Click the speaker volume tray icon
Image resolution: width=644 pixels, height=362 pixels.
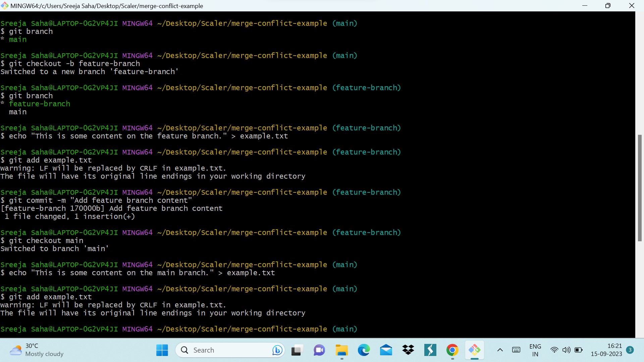566,350
